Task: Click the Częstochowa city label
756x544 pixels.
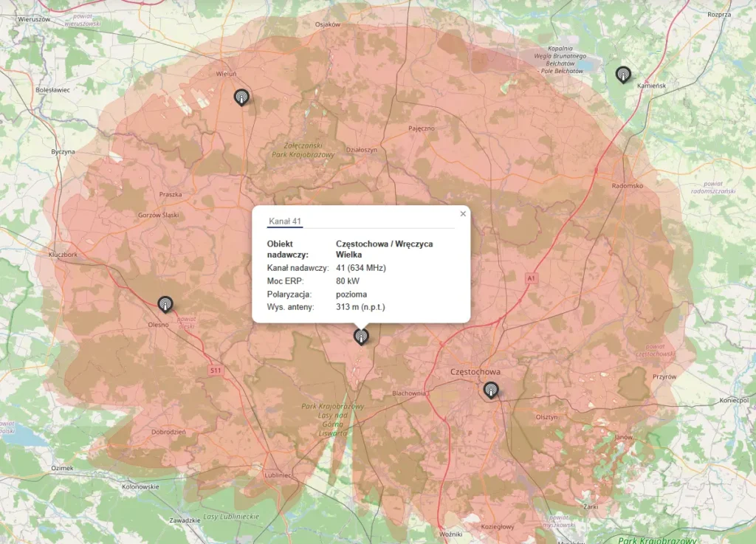Action: coord(475,371)
